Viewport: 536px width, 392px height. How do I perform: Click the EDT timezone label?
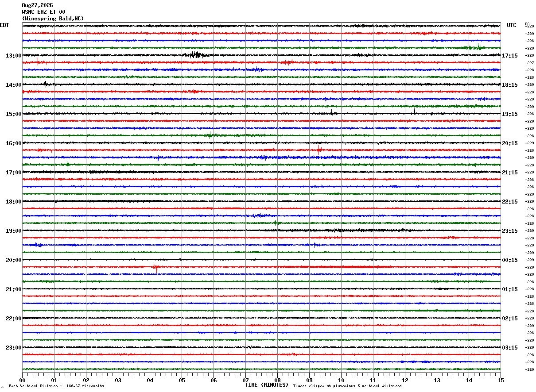point(4,25)
